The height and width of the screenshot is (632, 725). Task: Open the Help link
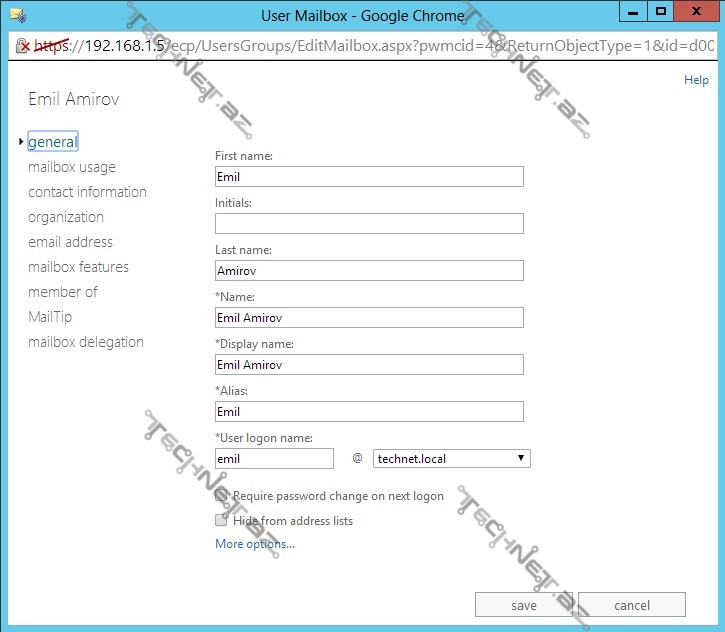pyautogui.click(x=696, y=80)
